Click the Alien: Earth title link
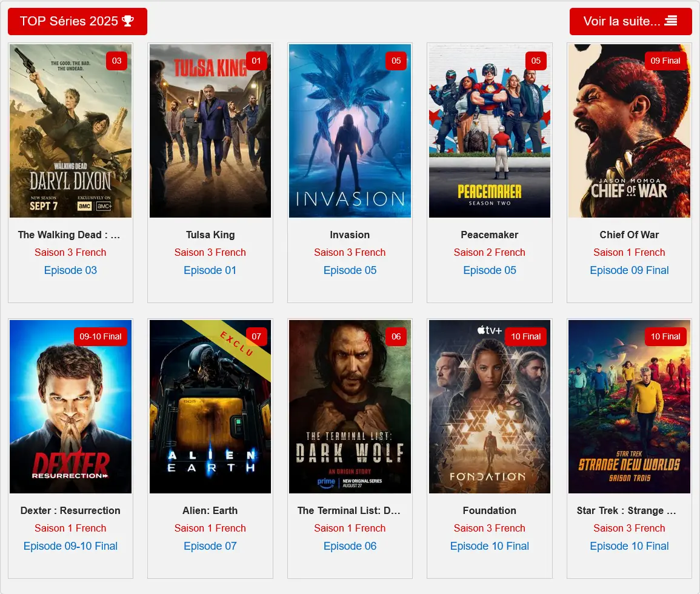The width and height of the screenshot is (700, 594). coord(210,510)
